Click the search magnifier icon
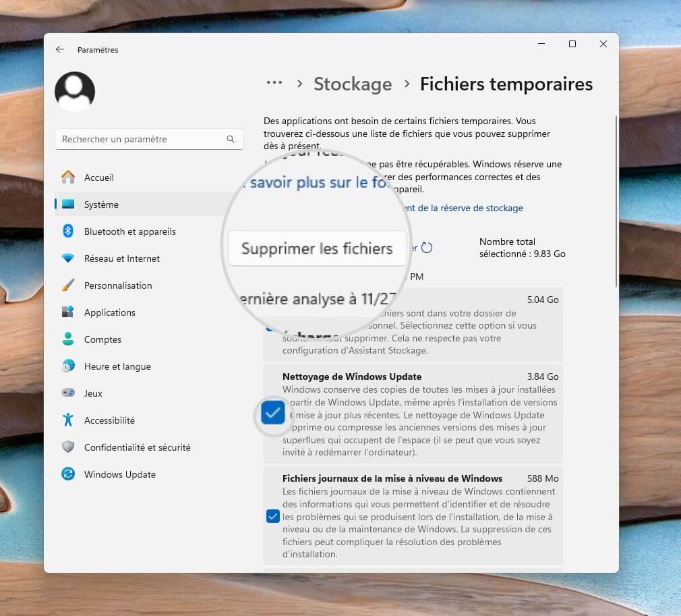 (231, 139)
